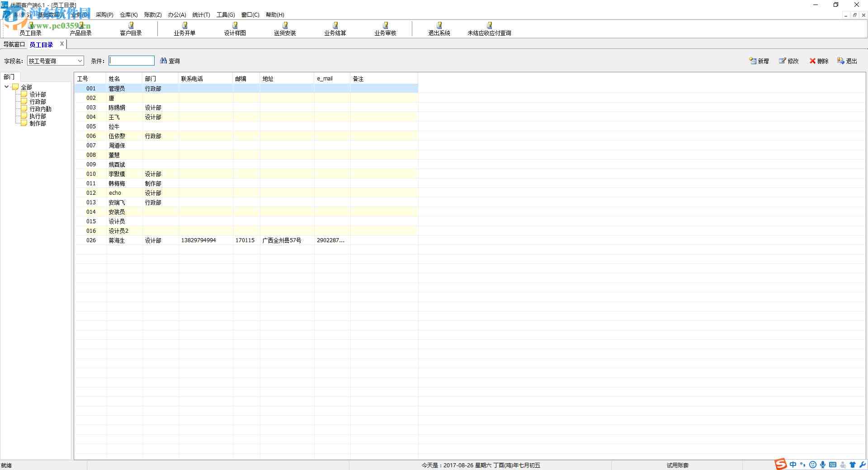Sort by 姓名 column header

pos(124,79)
